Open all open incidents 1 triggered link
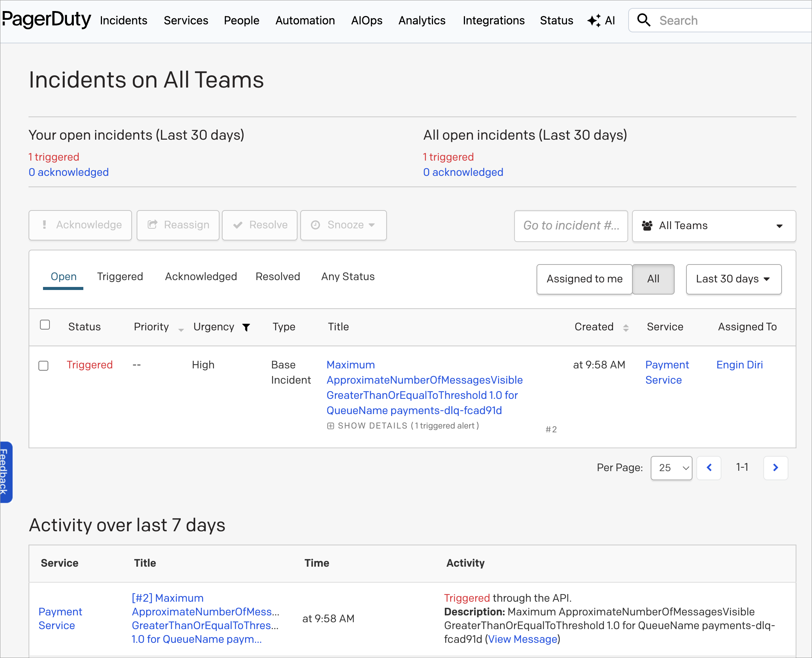812x658 pixels. [449, 157]
